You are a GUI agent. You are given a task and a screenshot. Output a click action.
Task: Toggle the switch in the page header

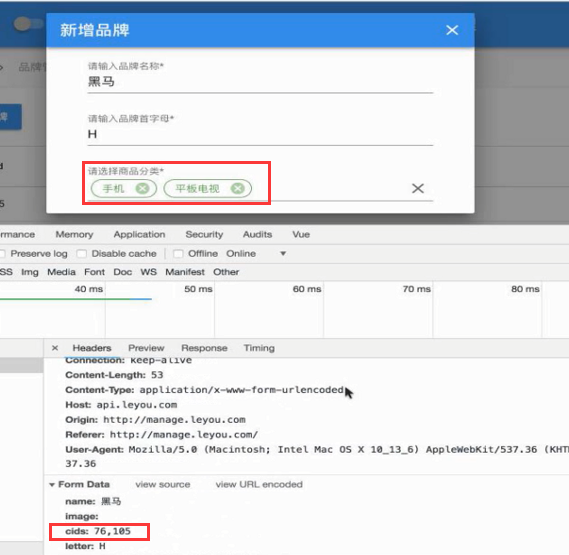click(28, 24)
